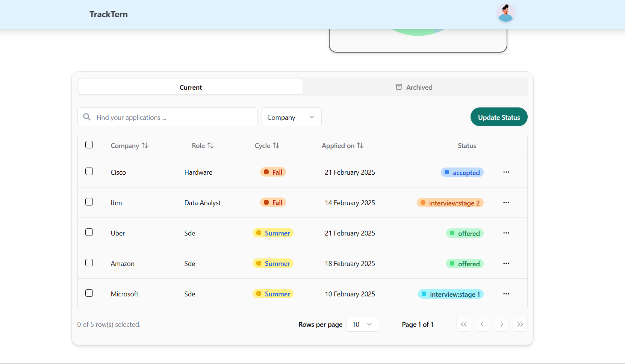Tick the Uber row checkbox
The height and width of the screenshot is (364, 625).
point(89,232)
